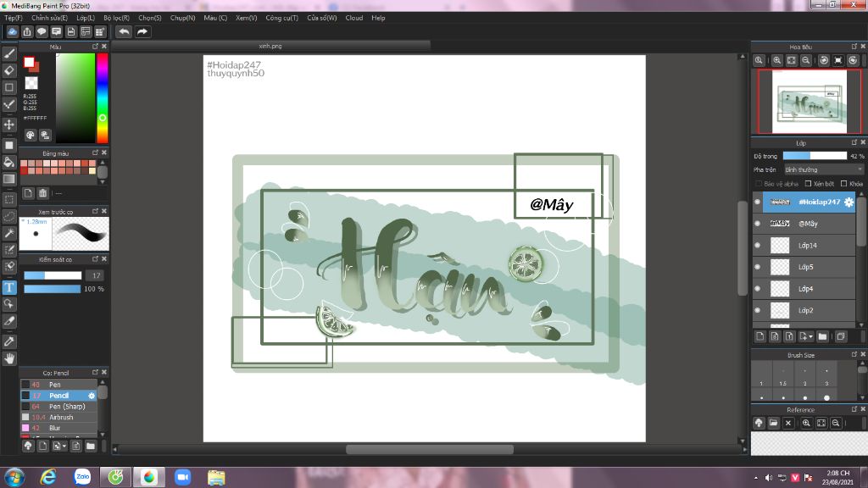
Task: Select the Gradient tool
Action: point(9,179)
